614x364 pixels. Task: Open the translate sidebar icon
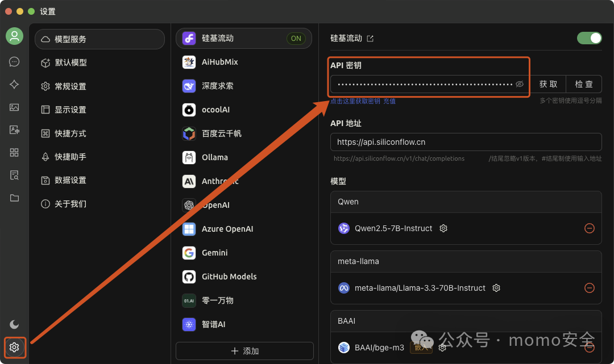click(x=14, y=130)
